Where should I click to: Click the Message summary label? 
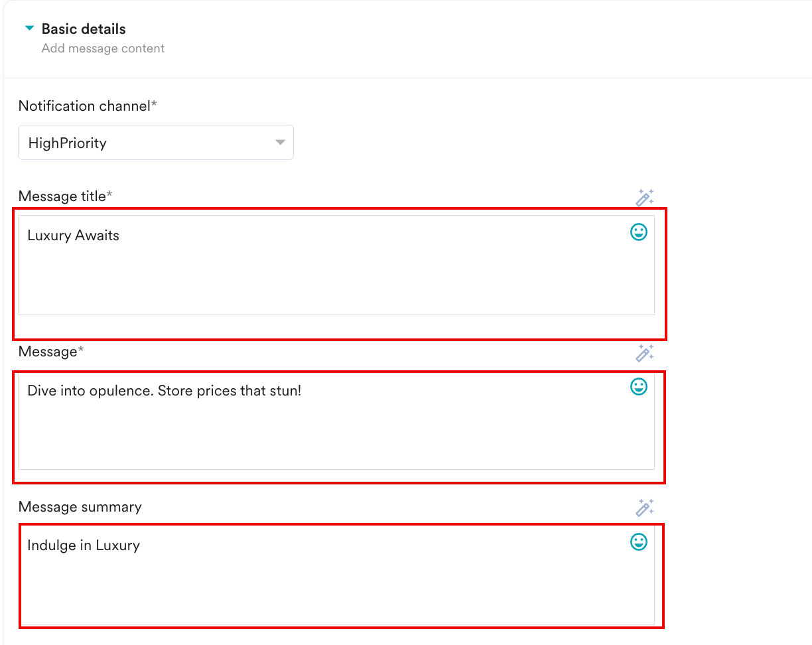[80, 507]
